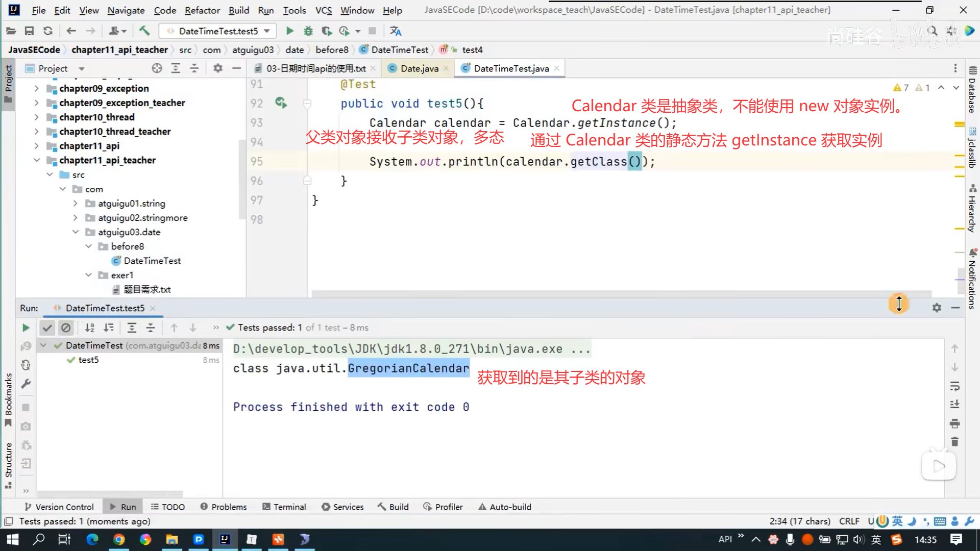980x551 pixels.
Task: Click the green Run button in toolbar
Action: click(x=289, y=31)
